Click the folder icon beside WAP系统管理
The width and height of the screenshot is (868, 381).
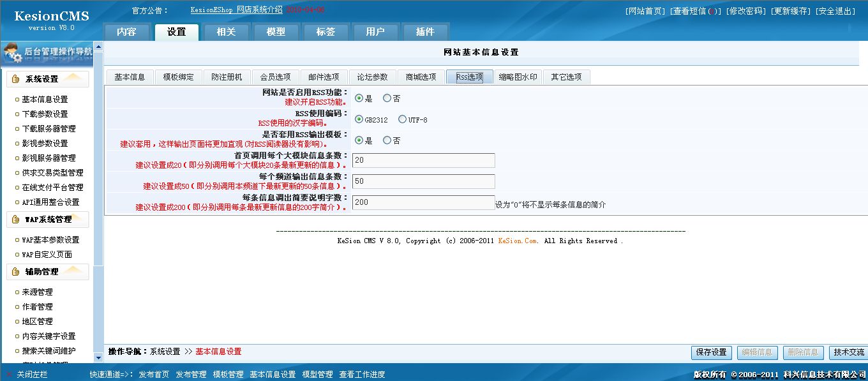click(16, 220)
